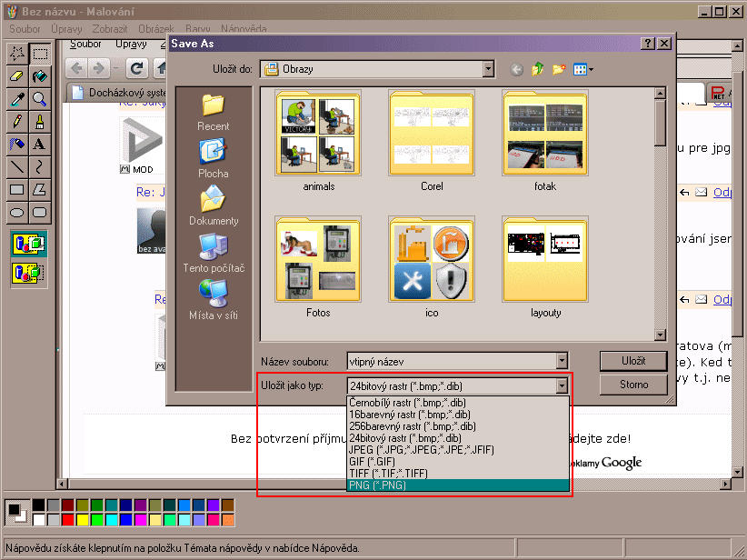
Task: Click the Up One Level folder icon
Action: [538, 69]
